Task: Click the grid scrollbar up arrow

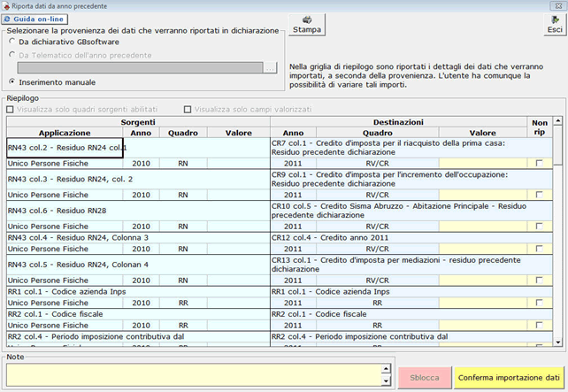Action: tap(558, 120)
